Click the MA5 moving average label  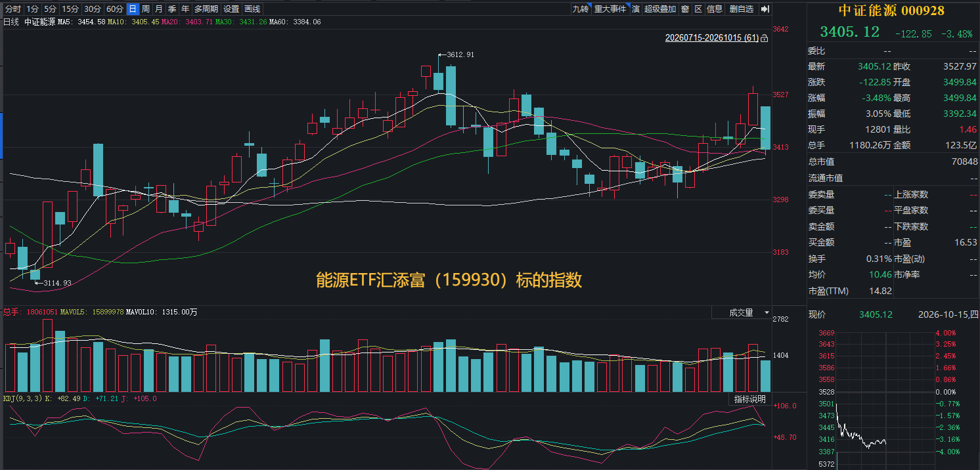tap(81, 22)
